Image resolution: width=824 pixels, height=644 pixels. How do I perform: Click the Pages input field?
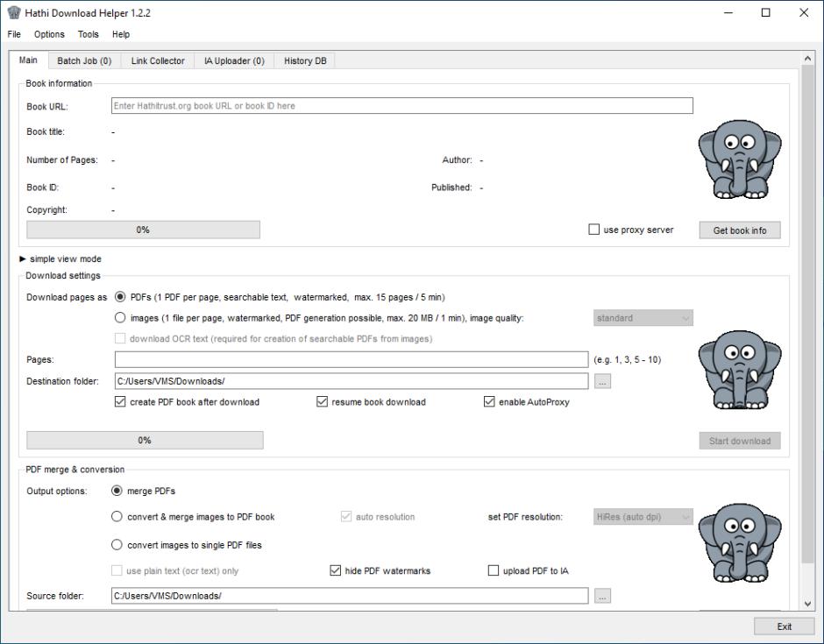pyautogui.click(x=351, y=360)
